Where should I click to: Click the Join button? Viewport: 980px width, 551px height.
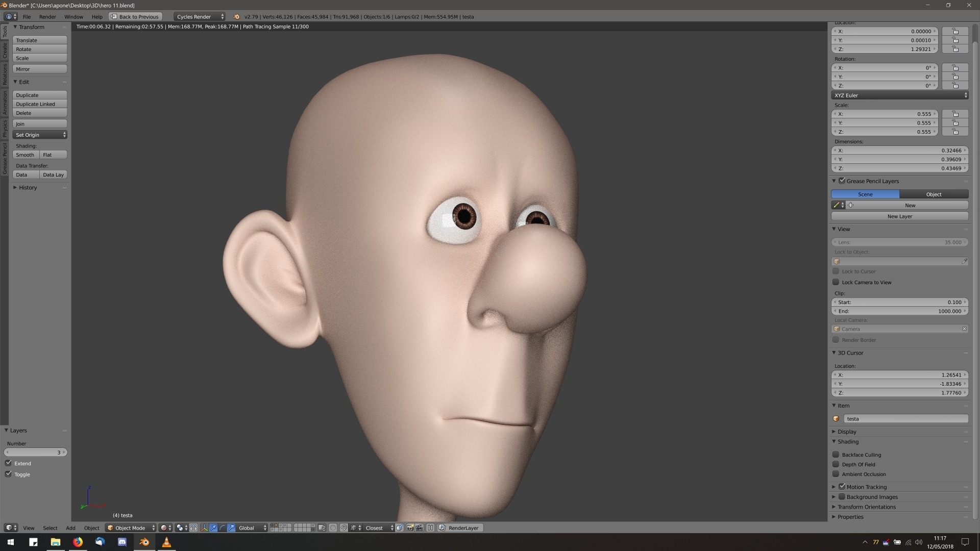click(40, 124)
